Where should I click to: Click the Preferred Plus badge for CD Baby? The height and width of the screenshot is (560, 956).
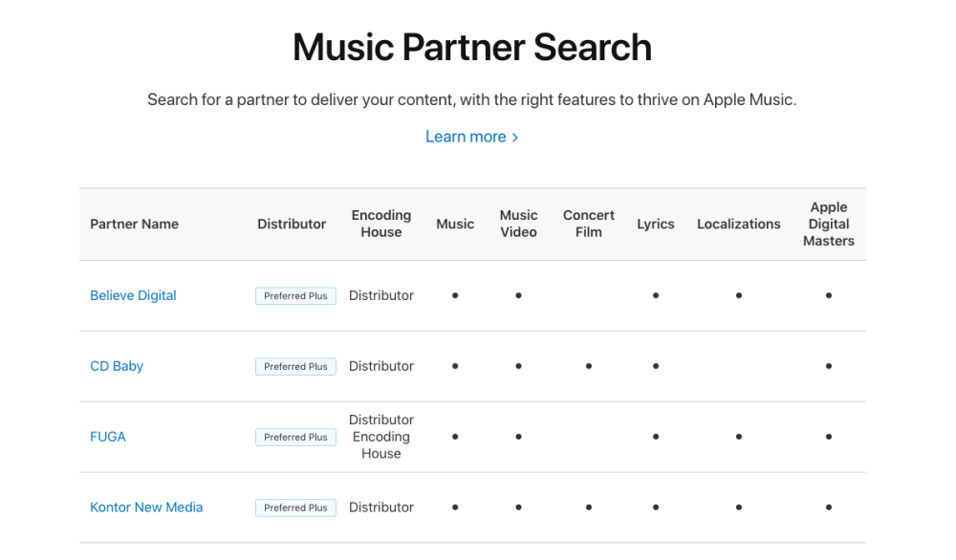tap(295, 366)
